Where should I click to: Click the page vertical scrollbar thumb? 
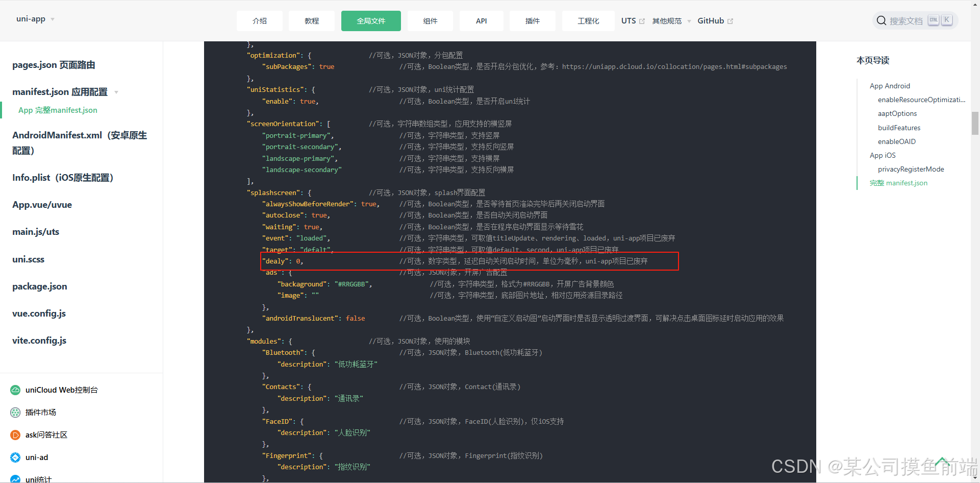(975, 123)
